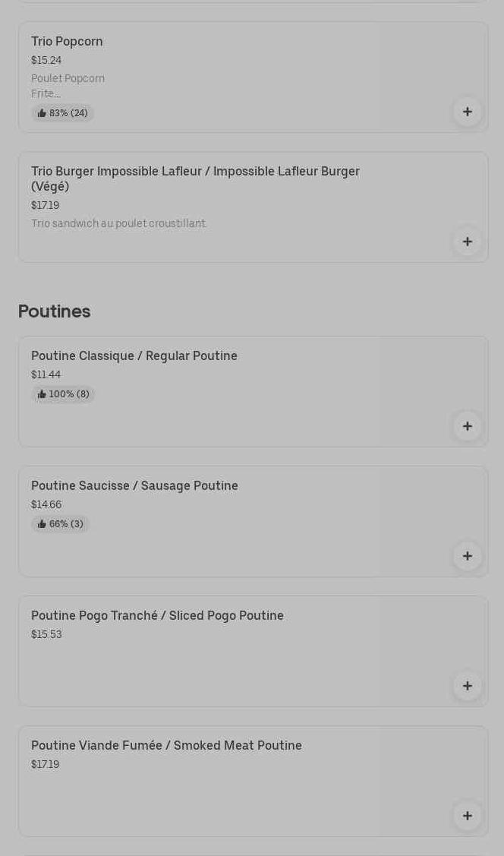Click the $17.19 Smoked Meat Poutine price
The width and height of the screenshot is (504, 856).
pos(45,765)
